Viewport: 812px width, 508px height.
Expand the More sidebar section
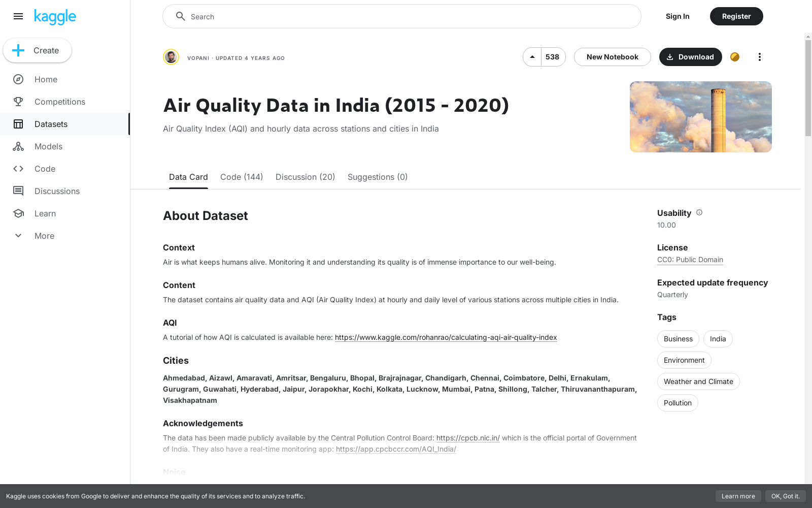[65, 236]
